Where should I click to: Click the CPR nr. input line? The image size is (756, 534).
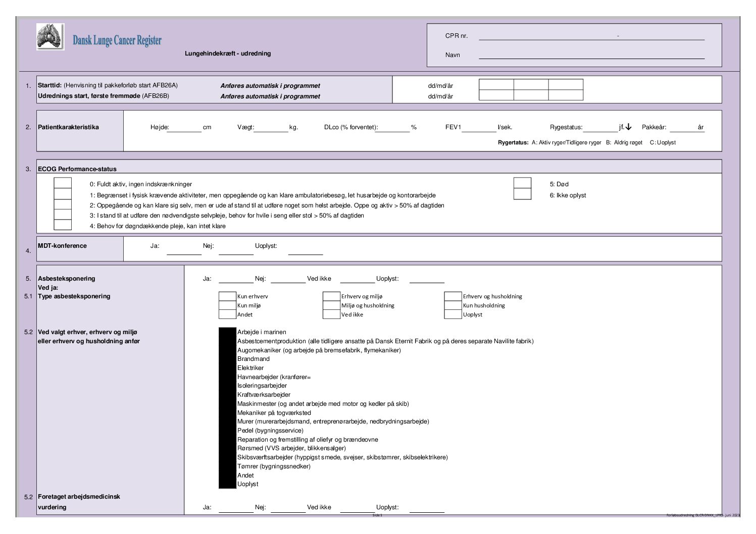[x=591, y=36]
